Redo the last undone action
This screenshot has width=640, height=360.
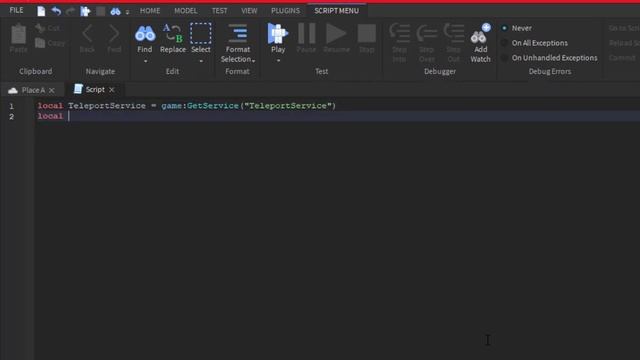click(70, 11)
